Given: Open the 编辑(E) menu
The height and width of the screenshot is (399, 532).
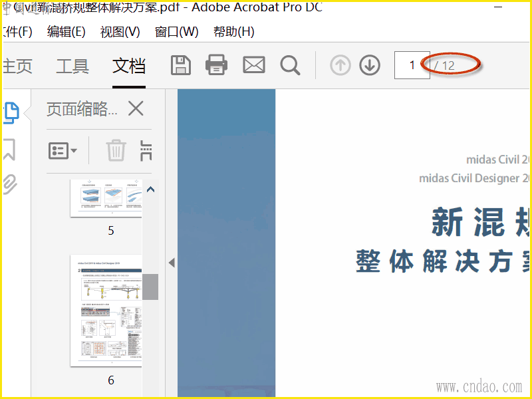Looking at the screenshot, I should pyautogui.click(x=66, y=32).
